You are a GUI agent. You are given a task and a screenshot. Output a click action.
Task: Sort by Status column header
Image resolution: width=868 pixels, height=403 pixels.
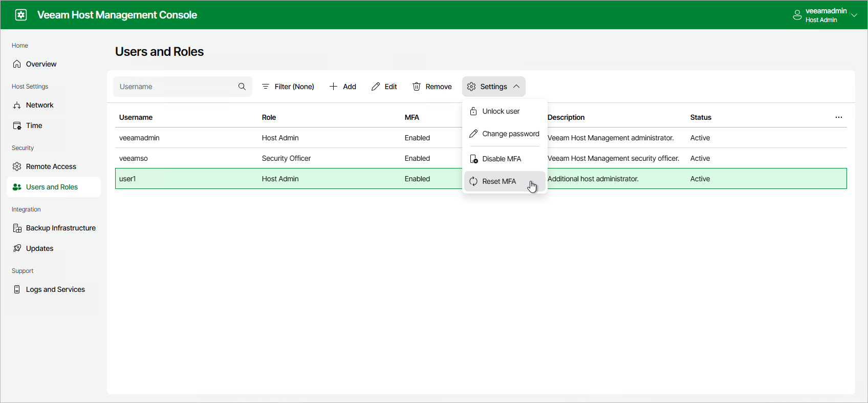[x=701, y=117]
